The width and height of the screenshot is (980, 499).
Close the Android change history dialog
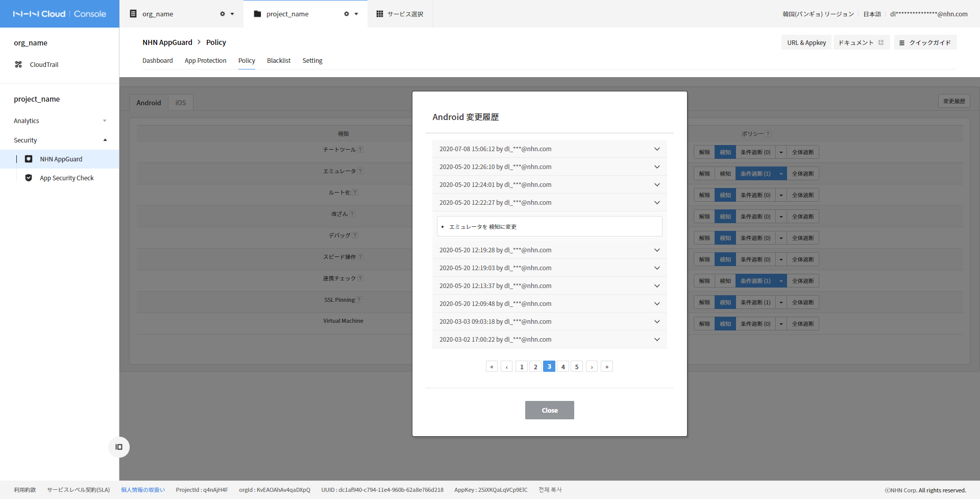coord(550,410)
